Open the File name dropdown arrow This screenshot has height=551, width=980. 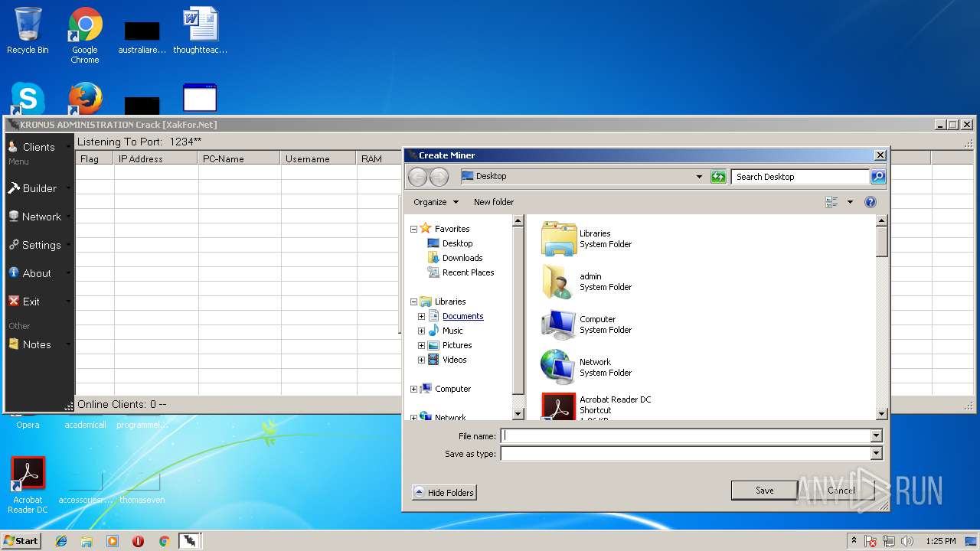[x=877, y=435]
